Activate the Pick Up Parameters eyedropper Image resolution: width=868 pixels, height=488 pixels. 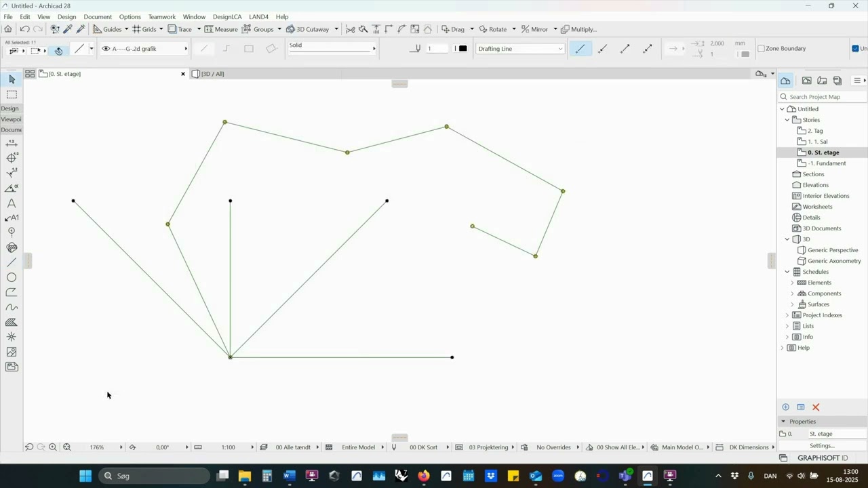pyautogui.click(x=68, y=29)
